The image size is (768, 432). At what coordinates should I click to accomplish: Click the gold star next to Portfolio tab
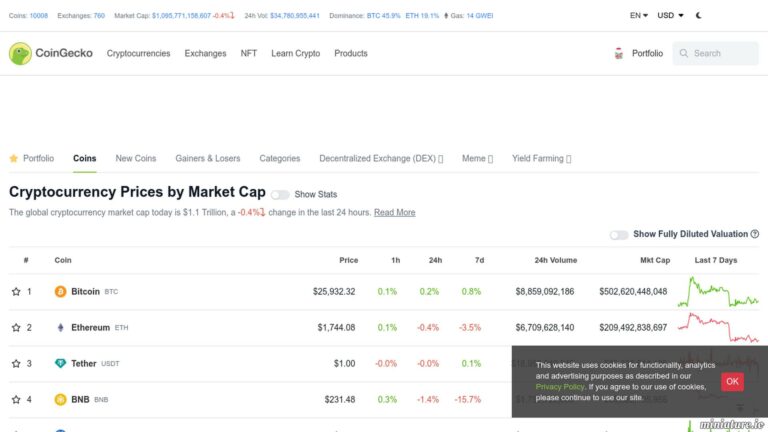point(14,158)
